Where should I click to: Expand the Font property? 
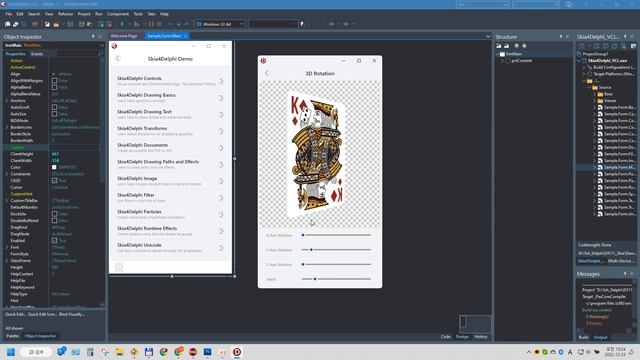(x=7, y=247)
